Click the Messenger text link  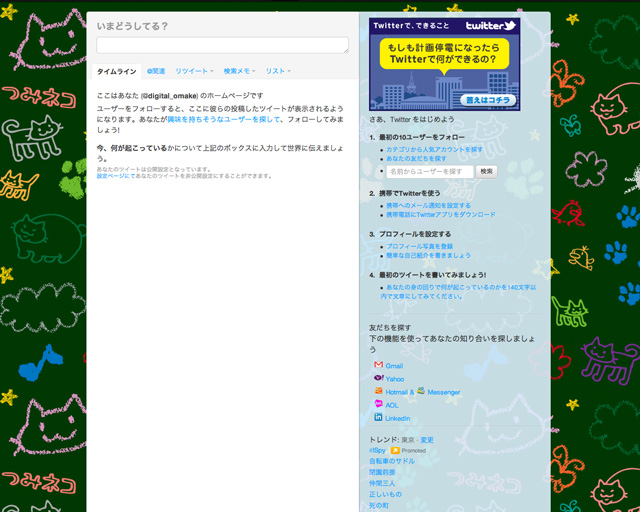(x=444, y=392)
